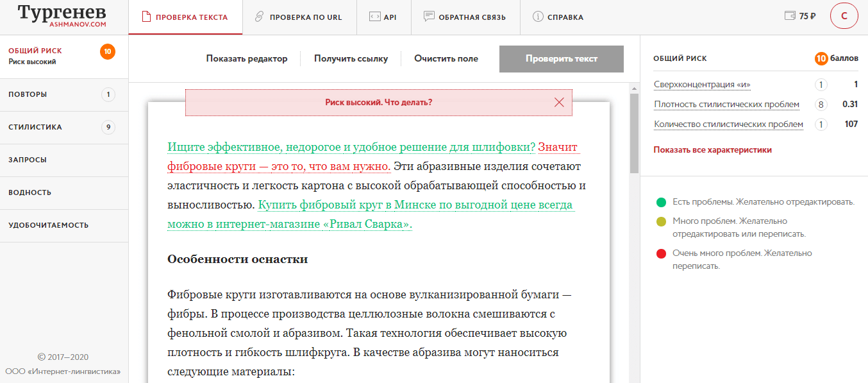Image resolution: width=868 pixels, height=383 pixels.
Task: Open the Риск высокий. Что делать? link
Action: [x=378, y=102]
